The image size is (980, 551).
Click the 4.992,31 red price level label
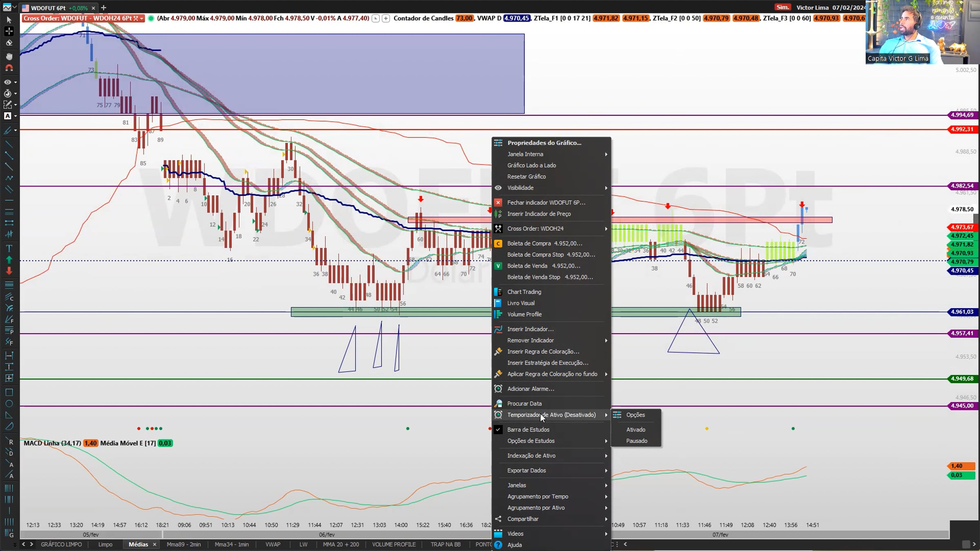point(962,129)
